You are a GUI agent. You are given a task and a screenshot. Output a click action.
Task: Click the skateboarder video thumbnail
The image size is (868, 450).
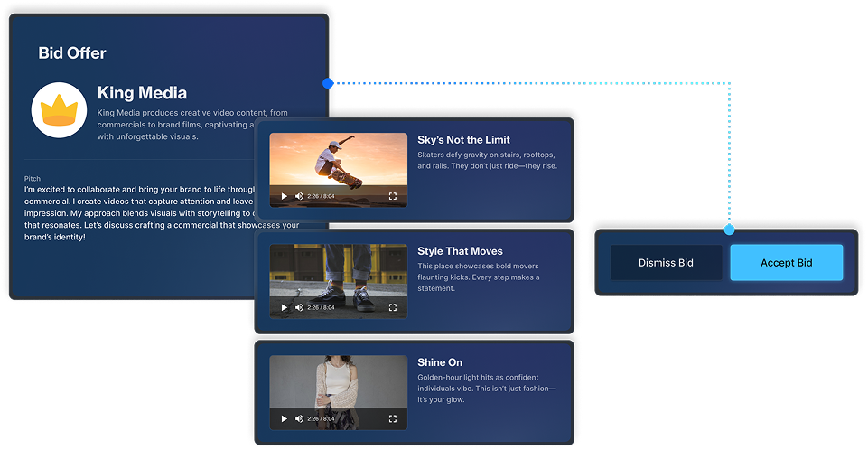point(338,163)
